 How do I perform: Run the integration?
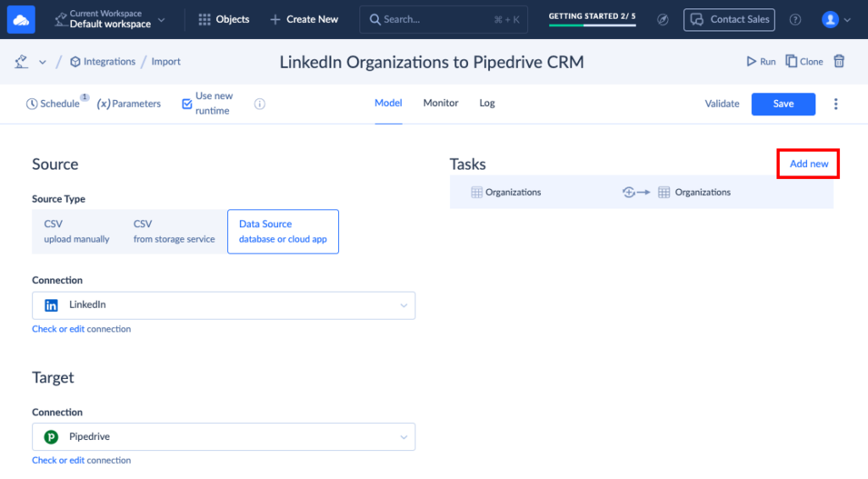tap(760, 62)
